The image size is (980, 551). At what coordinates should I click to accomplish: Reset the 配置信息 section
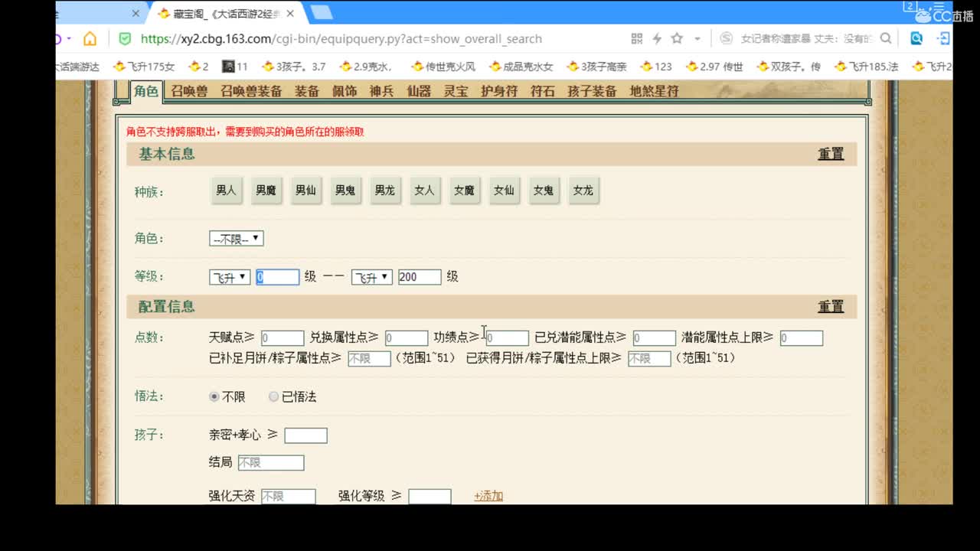tap(831, 307)
